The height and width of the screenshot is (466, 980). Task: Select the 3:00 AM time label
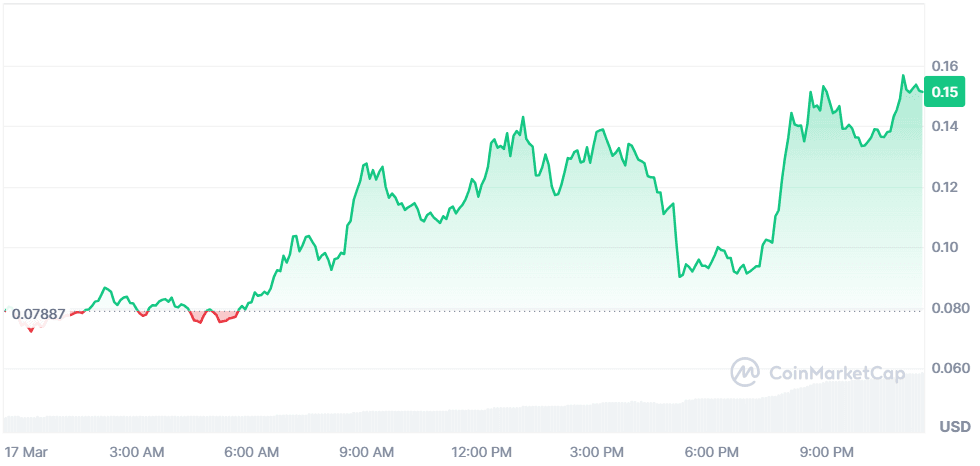click(x=136, y=451)
